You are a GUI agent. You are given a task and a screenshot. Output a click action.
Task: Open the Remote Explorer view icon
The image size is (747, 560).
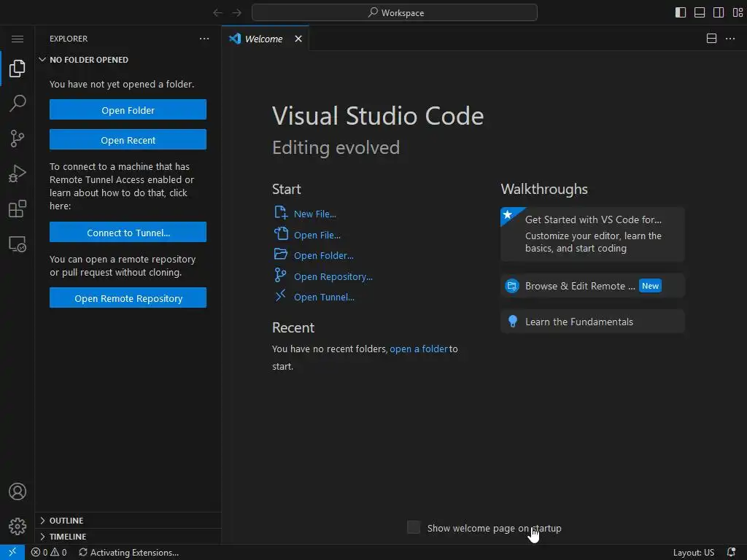18,244
